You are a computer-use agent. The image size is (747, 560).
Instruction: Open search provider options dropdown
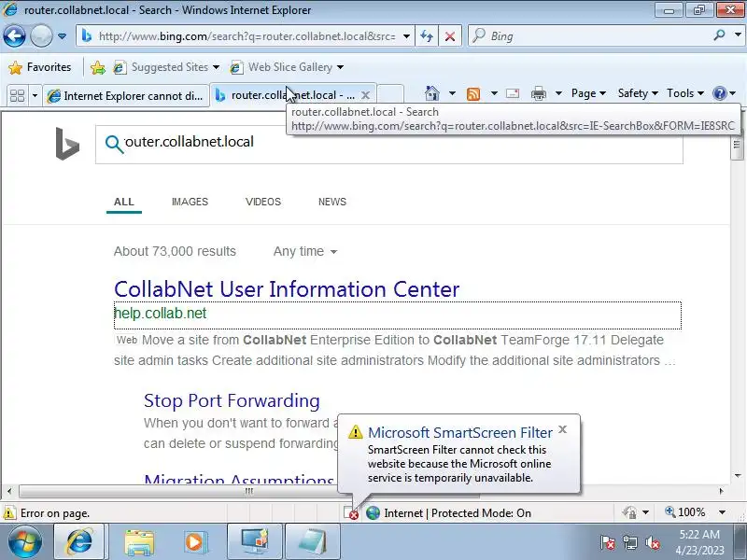pos(738,35)
